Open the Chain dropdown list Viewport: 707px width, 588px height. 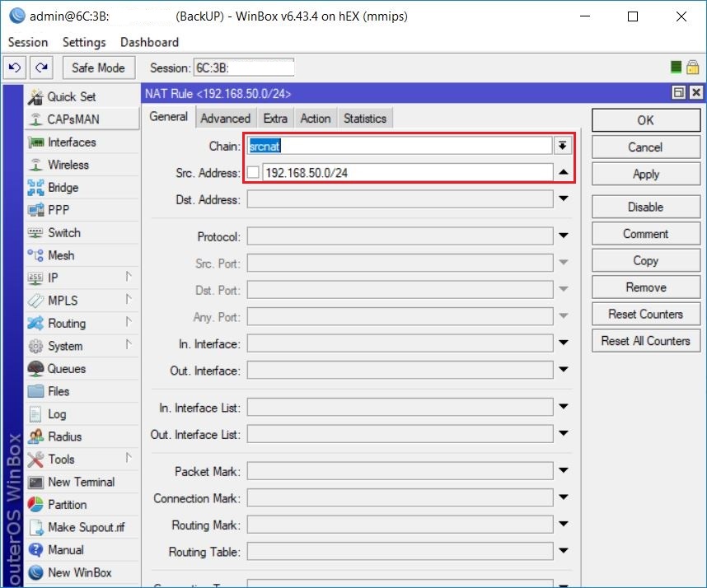(x=563, y=146)
